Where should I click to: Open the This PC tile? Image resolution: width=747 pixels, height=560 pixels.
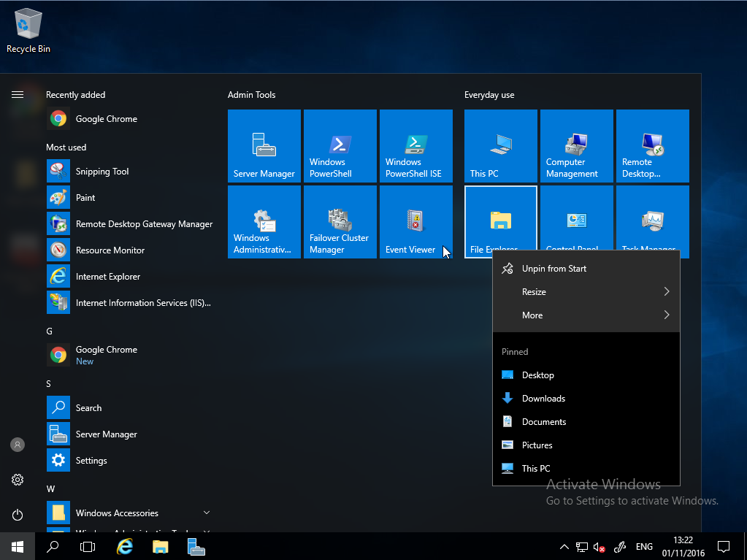coord(501,146)
